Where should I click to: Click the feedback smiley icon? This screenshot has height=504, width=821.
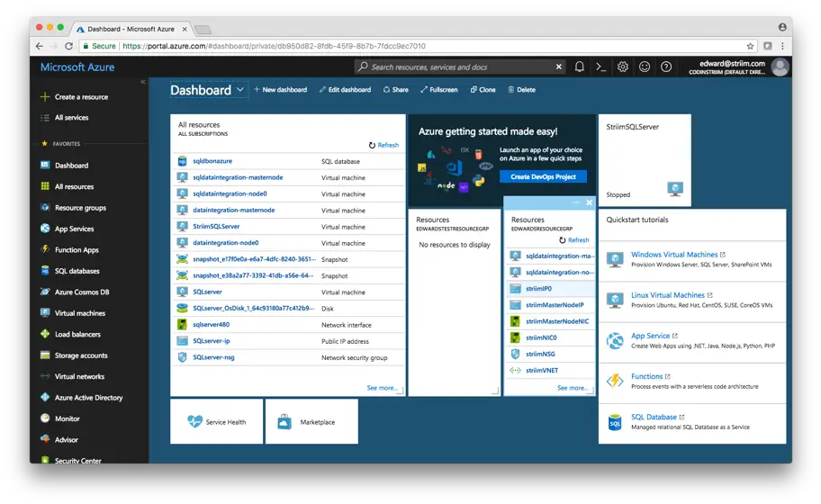(645, 67)
